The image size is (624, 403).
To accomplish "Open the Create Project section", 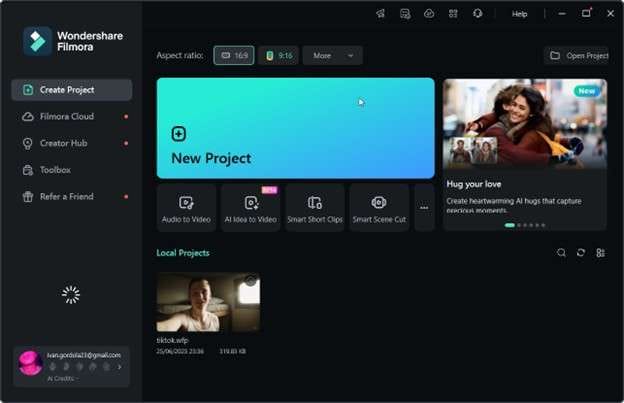I will tap(72, 90).
